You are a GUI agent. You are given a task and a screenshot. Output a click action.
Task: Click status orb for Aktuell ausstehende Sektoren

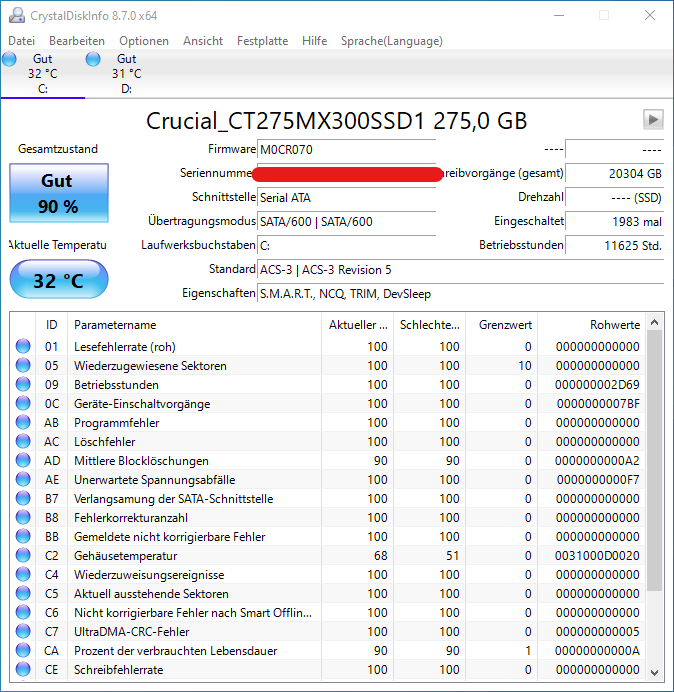tap(23, 593)
